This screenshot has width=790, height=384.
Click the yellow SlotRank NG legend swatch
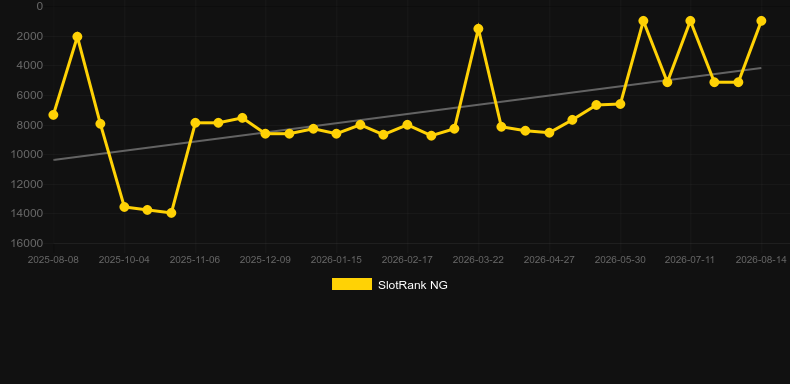coord(352,284)
